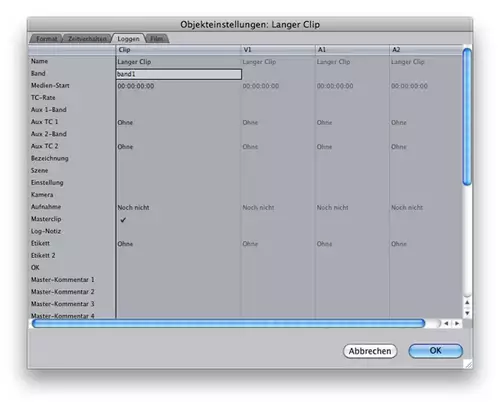
Task: Open the Aux TC 1 'Ohne' Clip popup
Action: click(x=125, y=122)
